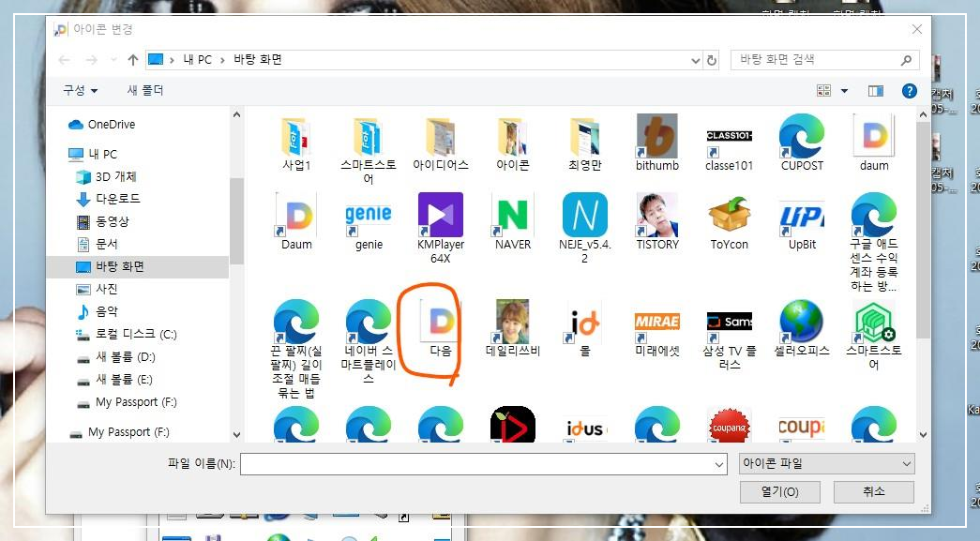Select the 셀러오피스 globe shortcut
Viewport: 980px width, 541px height.
[802, 328]
